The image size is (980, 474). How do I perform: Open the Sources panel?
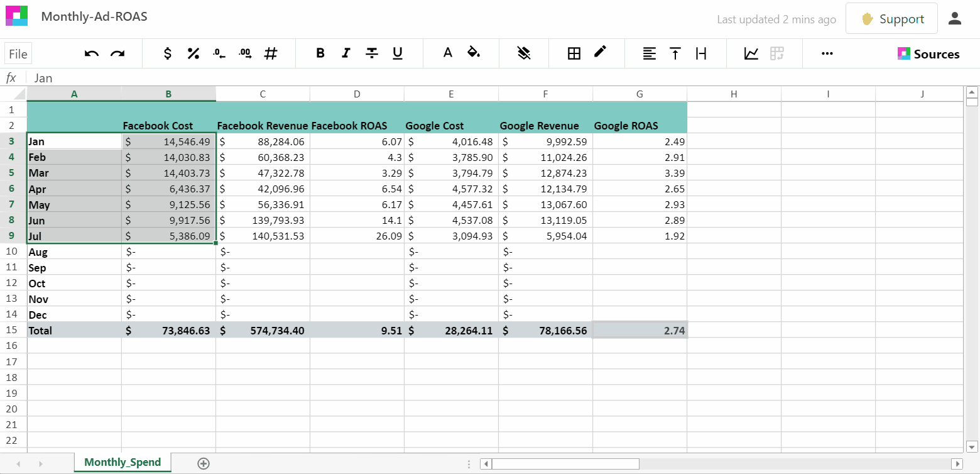[929, 53]
